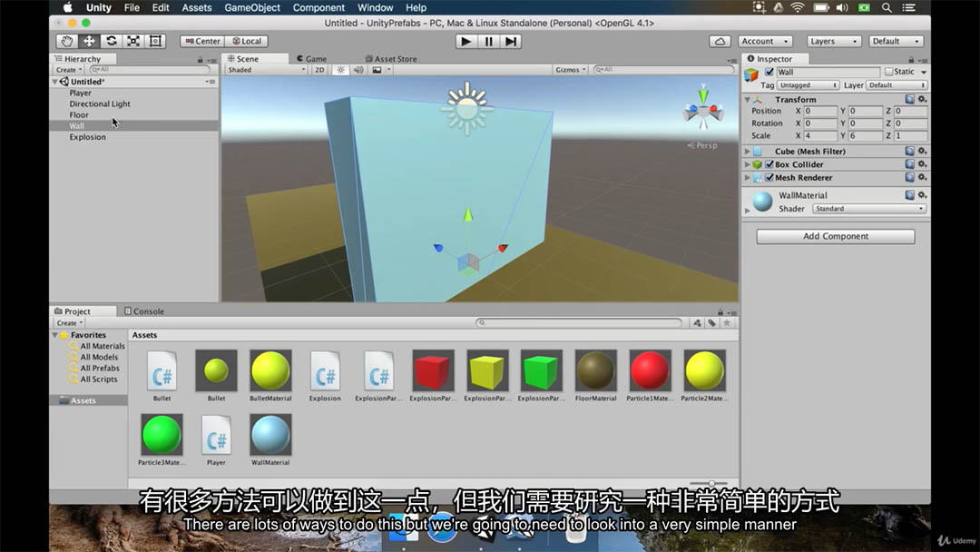This screenshot has width=980, height=552.
Task: Switch to the Asset Store tab
Action: click(391, 59)
